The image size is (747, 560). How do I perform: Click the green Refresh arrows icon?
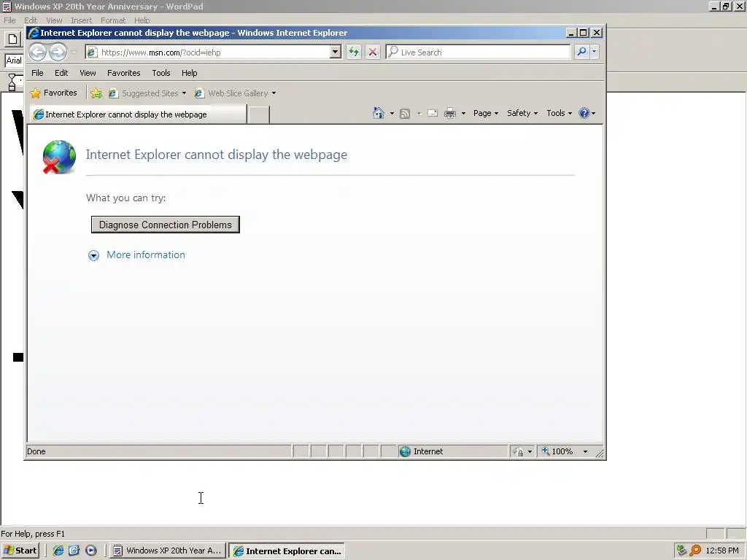click(x=354, y=52)
